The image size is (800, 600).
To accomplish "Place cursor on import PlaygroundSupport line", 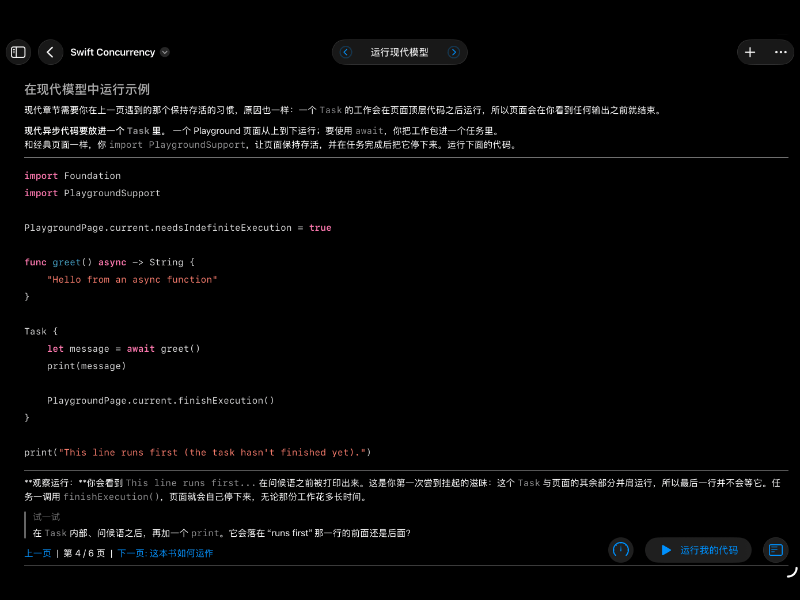I will [92, 193].
